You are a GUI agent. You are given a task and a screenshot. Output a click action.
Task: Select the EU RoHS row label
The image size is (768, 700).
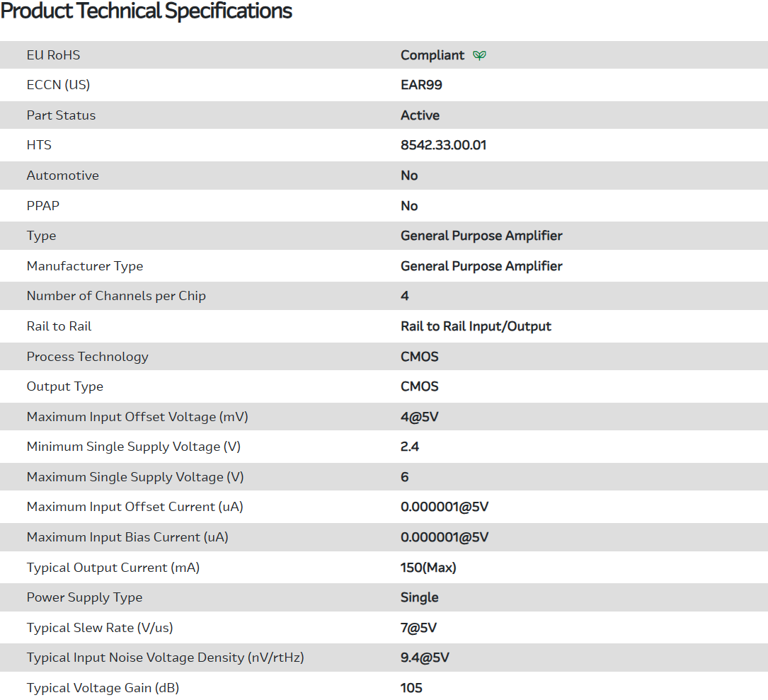(53, 55)
